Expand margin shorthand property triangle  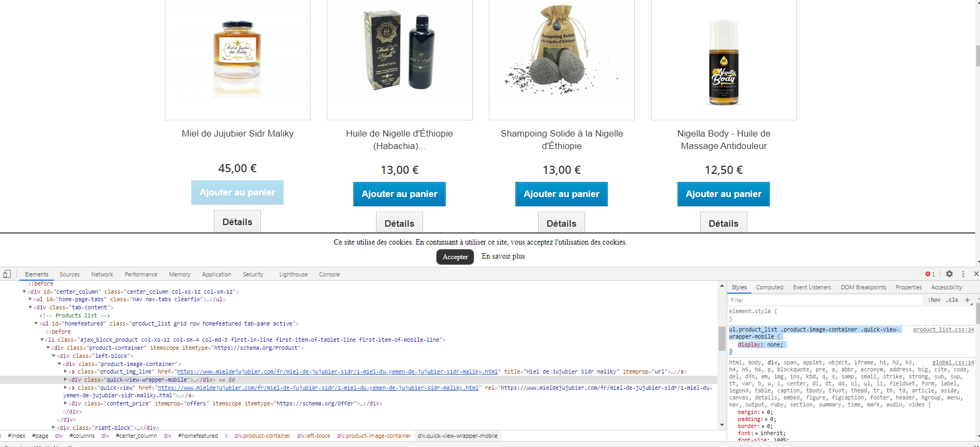[x=763, y=412]
